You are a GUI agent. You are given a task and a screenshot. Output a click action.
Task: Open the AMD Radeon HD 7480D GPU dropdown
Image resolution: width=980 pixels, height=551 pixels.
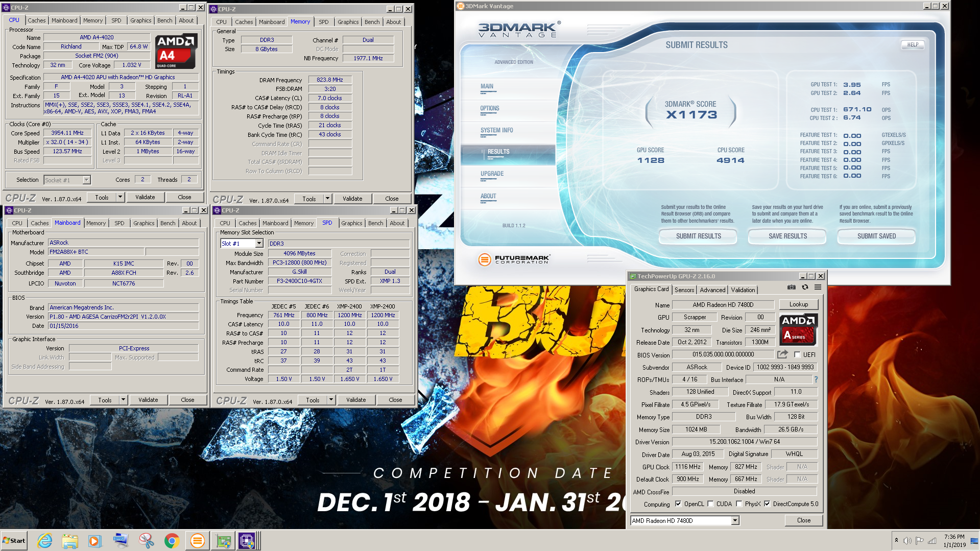point(735,521)
